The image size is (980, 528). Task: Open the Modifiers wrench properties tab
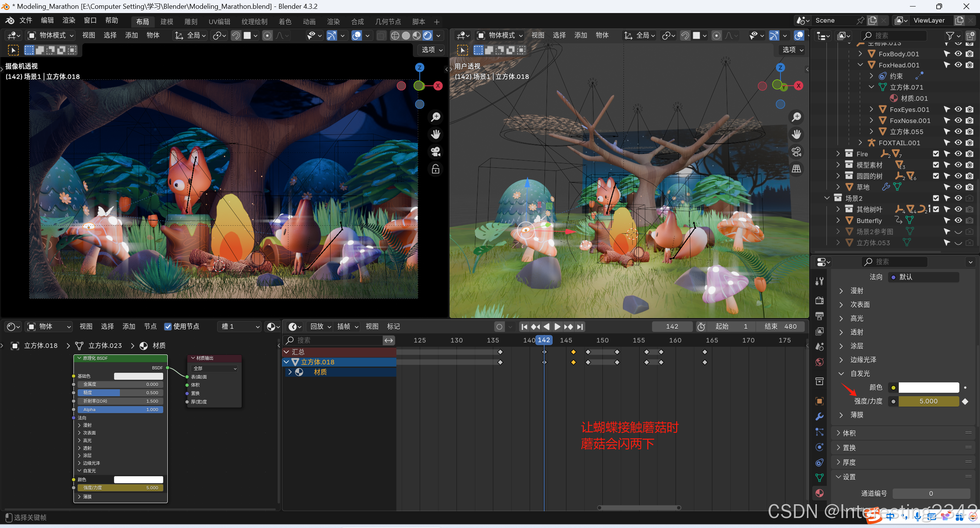click(820, 416)
